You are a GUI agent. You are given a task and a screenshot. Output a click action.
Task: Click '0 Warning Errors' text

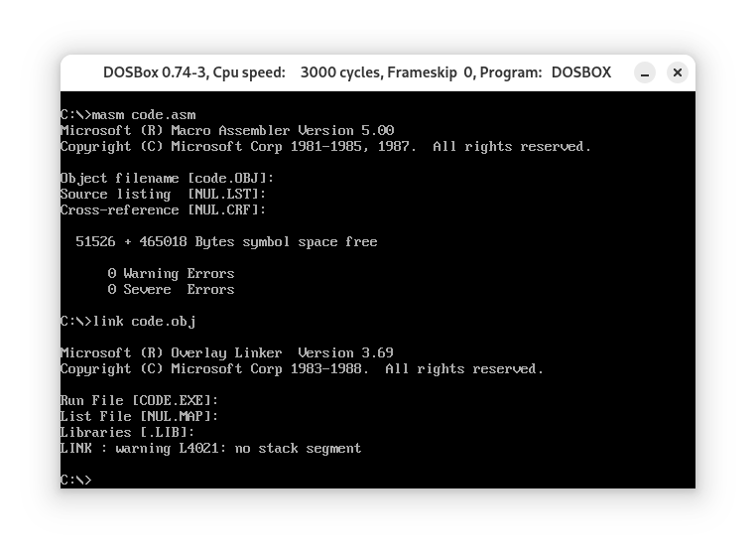171,274
